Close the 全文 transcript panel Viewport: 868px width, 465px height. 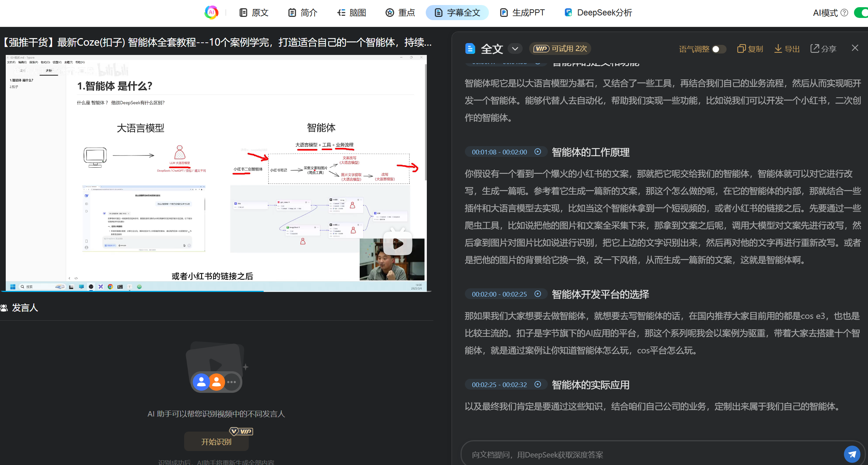point(855,48)
